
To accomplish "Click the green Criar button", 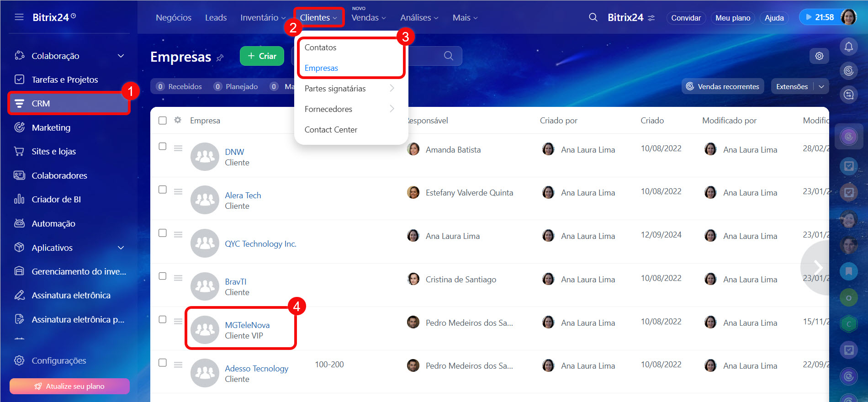I will 262,56.
